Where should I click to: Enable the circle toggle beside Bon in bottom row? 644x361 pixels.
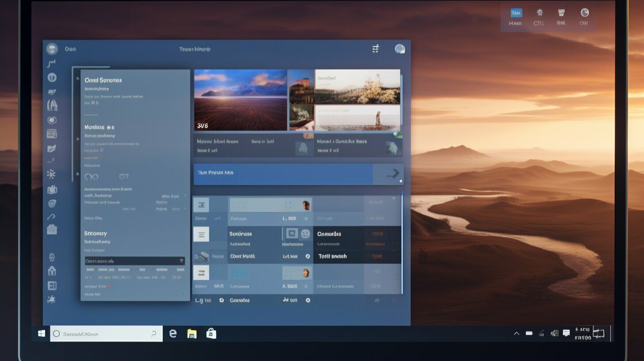click(x=308, y=300)
